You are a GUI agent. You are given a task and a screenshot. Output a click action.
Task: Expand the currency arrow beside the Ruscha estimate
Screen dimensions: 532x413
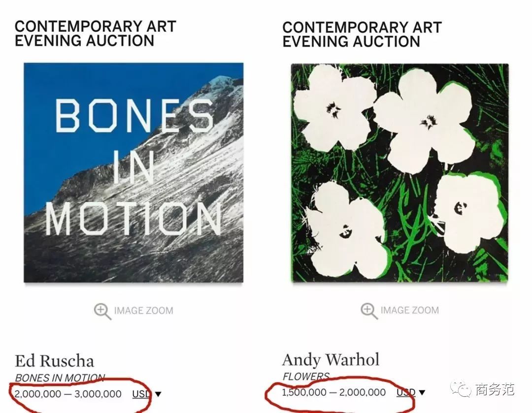click(158, 394)
